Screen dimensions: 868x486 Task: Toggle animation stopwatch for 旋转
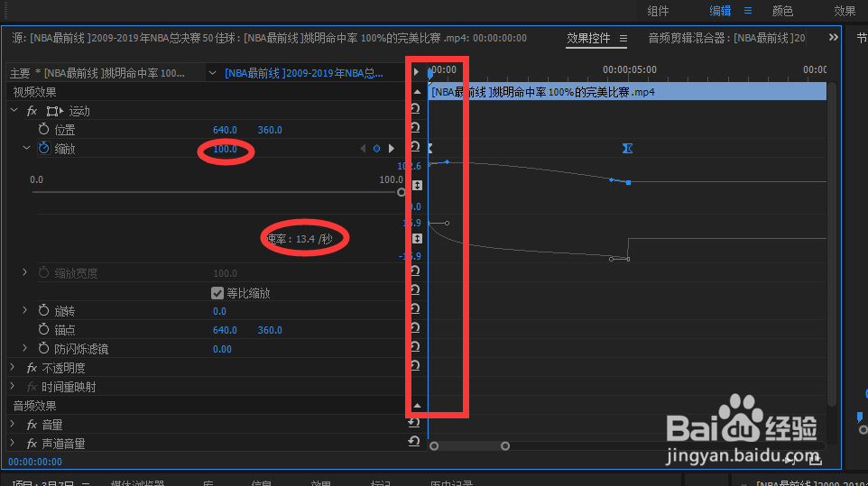[43, 311]
